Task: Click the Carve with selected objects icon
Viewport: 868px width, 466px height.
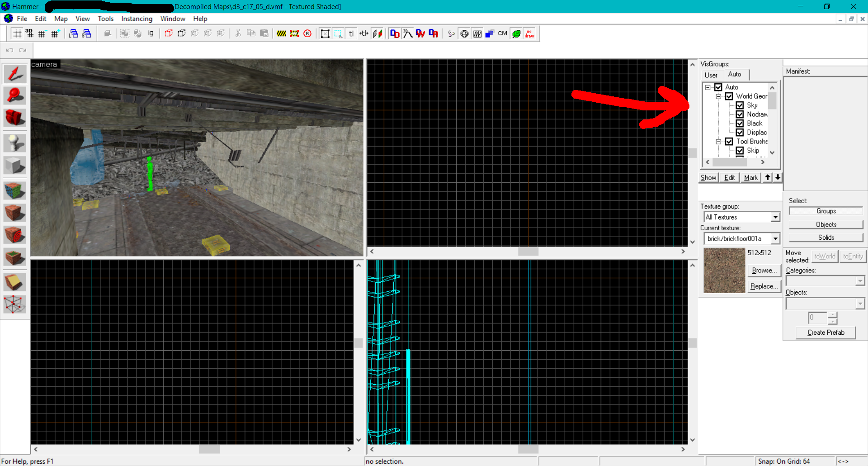Action: point(108,33)
